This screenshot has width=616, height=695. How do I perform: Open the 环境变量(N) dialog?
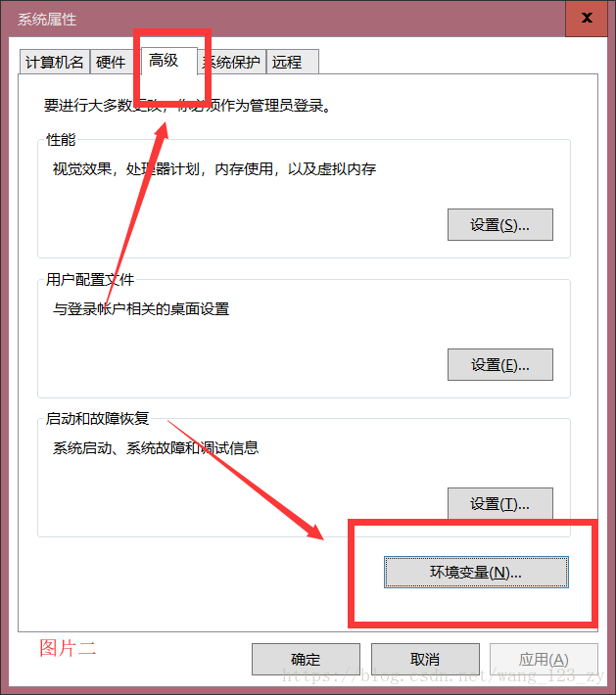coord(476,573)
